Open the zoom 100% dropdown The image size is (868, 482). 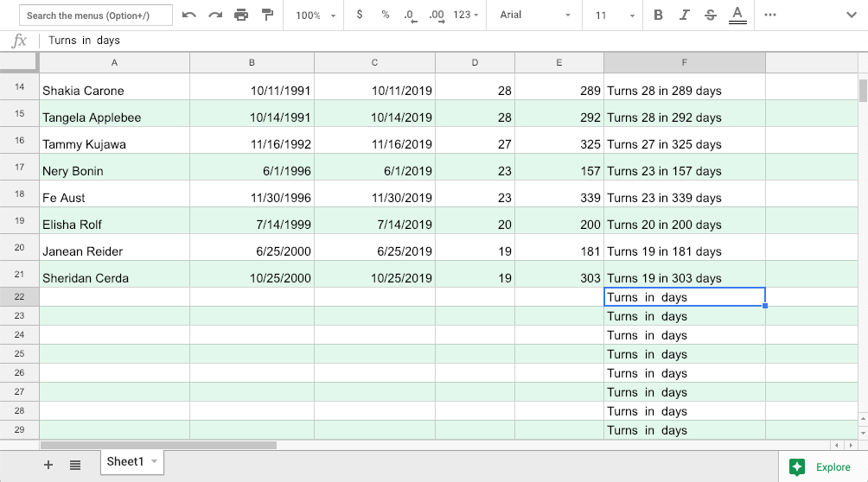pos(315,16)
